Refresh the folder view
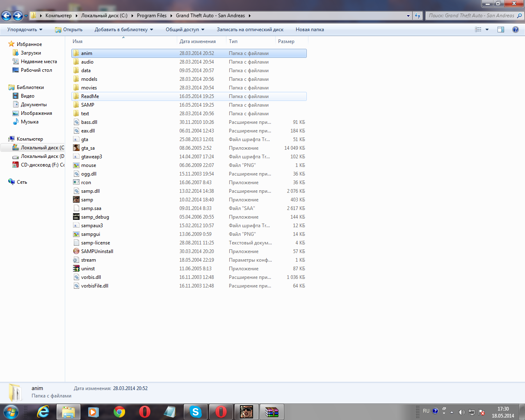Image resolution: width=525 pixels, height=420 pixels. point(418,16)
